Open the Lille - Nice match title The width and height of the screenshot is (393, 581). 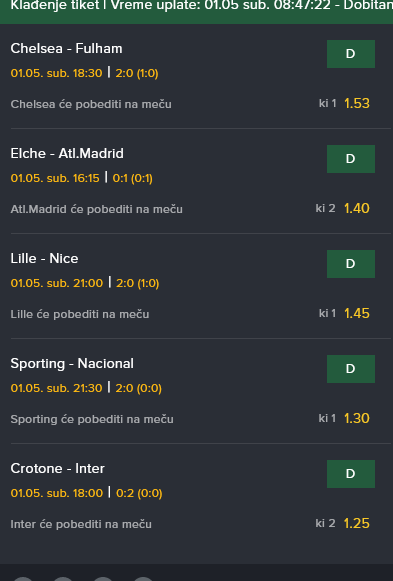pos(44,258)
